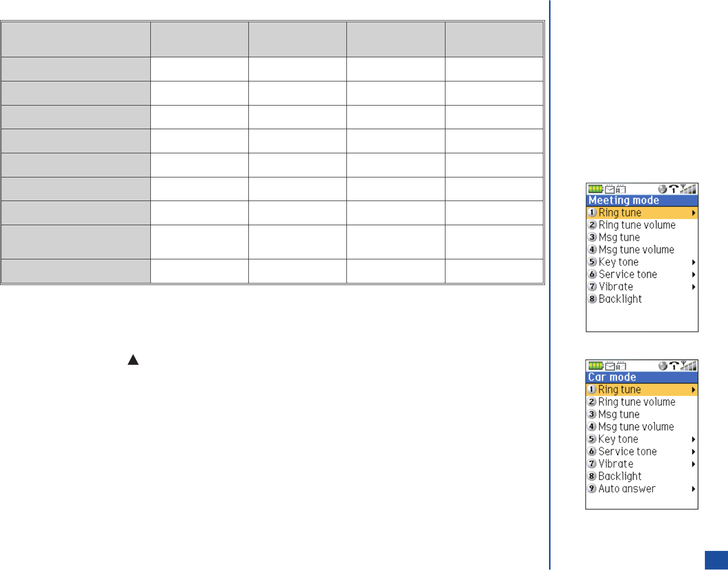Image resolution: width=728 pixels, height=570 pixels.
Task: Click the Meeting mode title bar
Action: pyautogui.click(x=642, y=201)
